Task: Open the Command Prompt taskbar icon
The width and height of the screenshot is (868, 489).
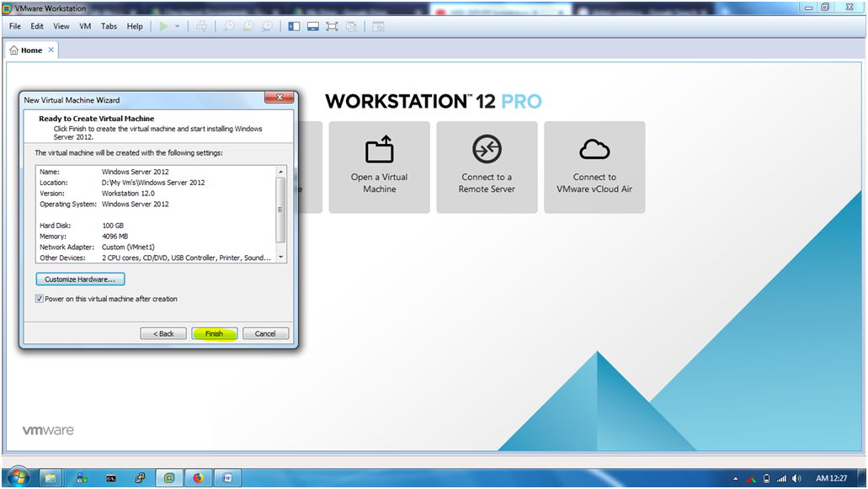Action: pos(111,478)
